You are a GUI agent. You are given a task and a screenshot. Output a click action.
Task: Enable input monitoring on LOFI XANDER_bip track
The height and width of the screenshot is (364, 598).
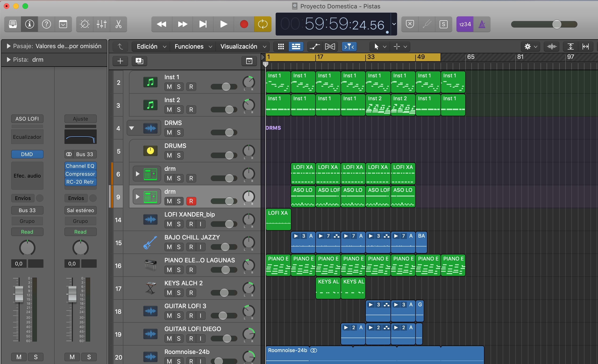coord(200,224)
